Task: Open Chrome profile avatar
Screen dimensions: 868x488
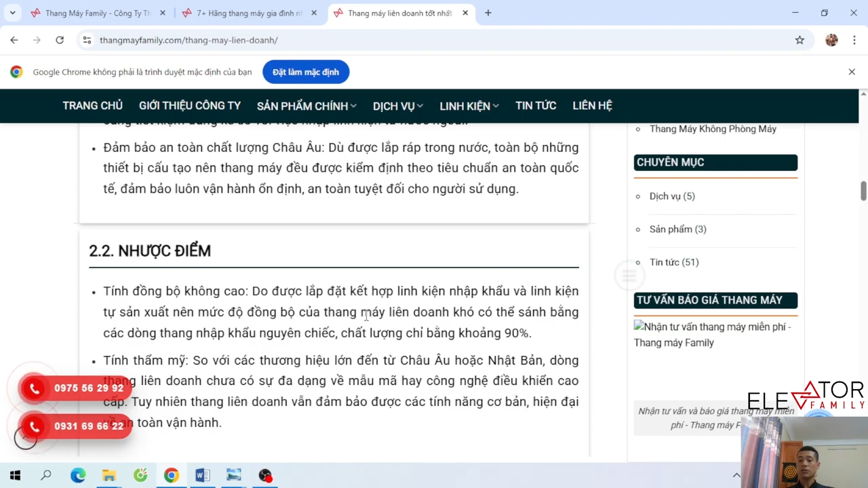Action: (831, 40)
